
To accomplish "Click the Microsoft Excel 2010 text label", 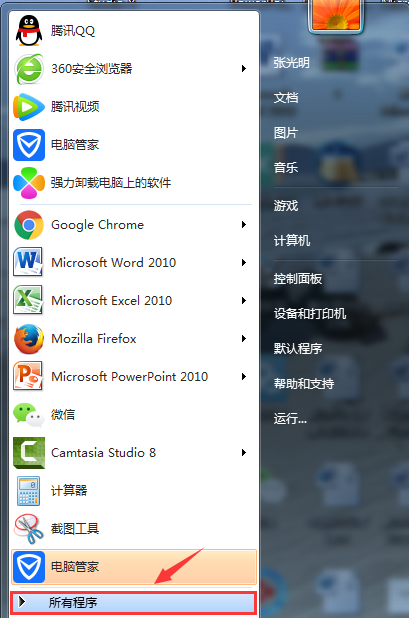I will [x=112, y=300].
